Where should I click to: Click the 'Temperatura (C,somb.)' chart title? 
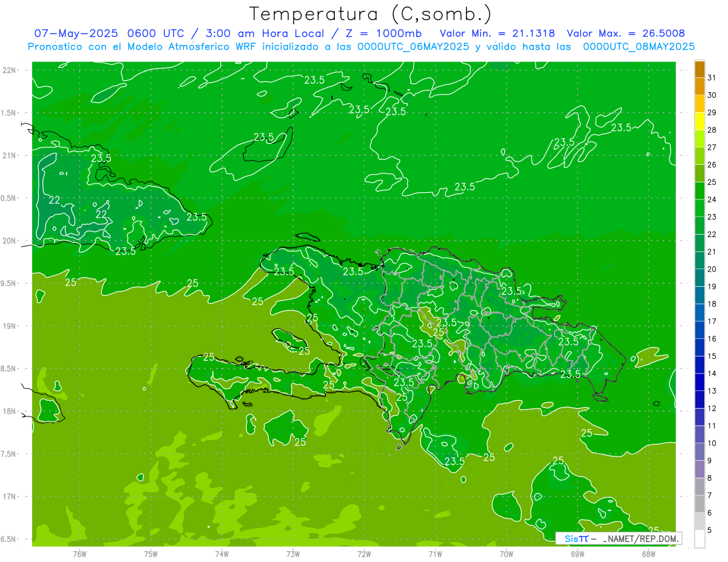pyautogui.click(x=370, y=14)
